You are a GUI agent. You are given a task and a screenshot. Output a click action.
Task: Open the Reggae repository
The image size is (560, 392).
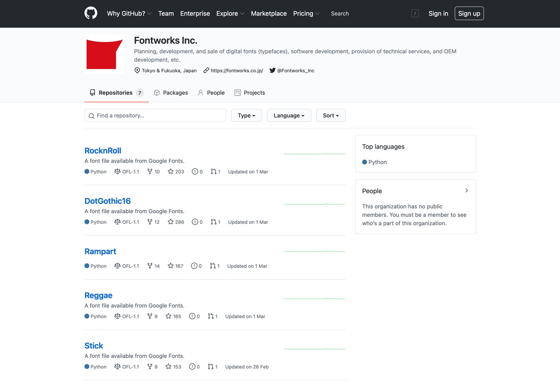(x=98, y=295)
